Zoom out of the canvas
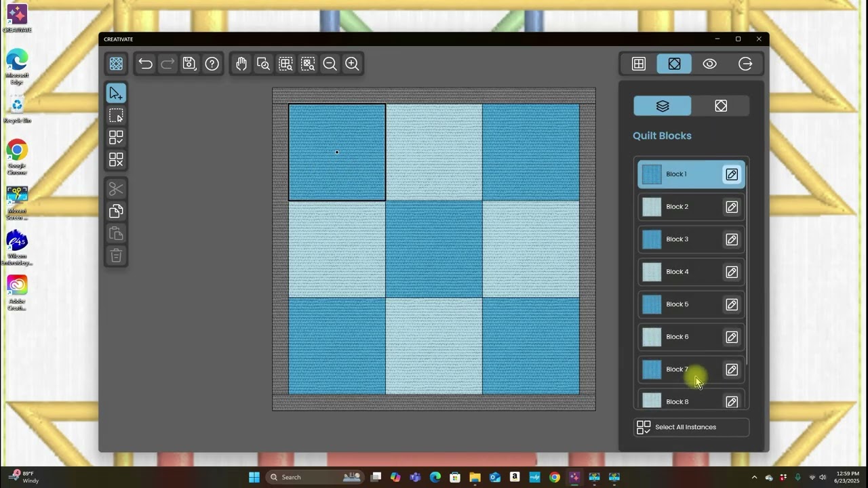 click(x=330, y=64)
